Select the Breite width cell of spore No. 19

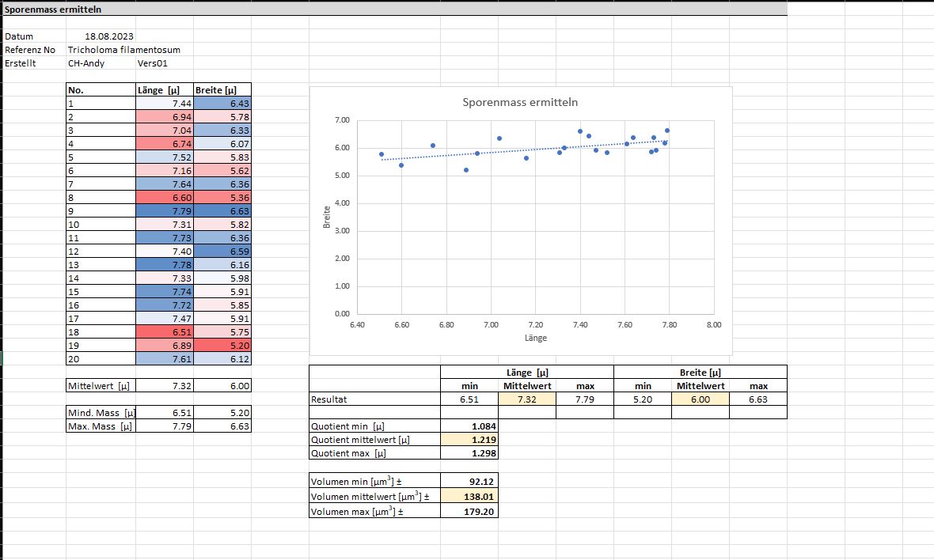222,346
